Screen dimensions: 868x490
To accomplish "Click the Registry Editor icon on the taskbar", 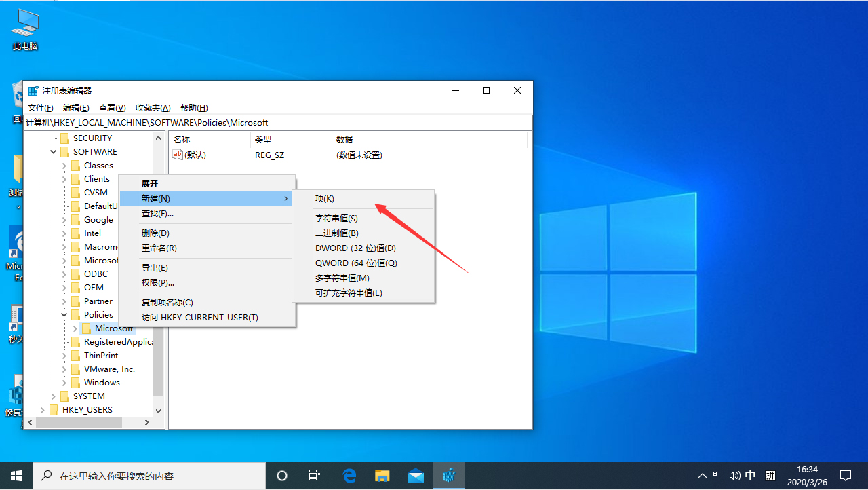I will tap(449, 475).
